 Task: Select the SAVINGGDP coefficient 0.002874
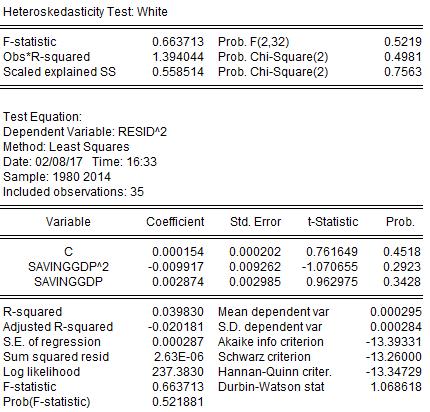[178, 282]
